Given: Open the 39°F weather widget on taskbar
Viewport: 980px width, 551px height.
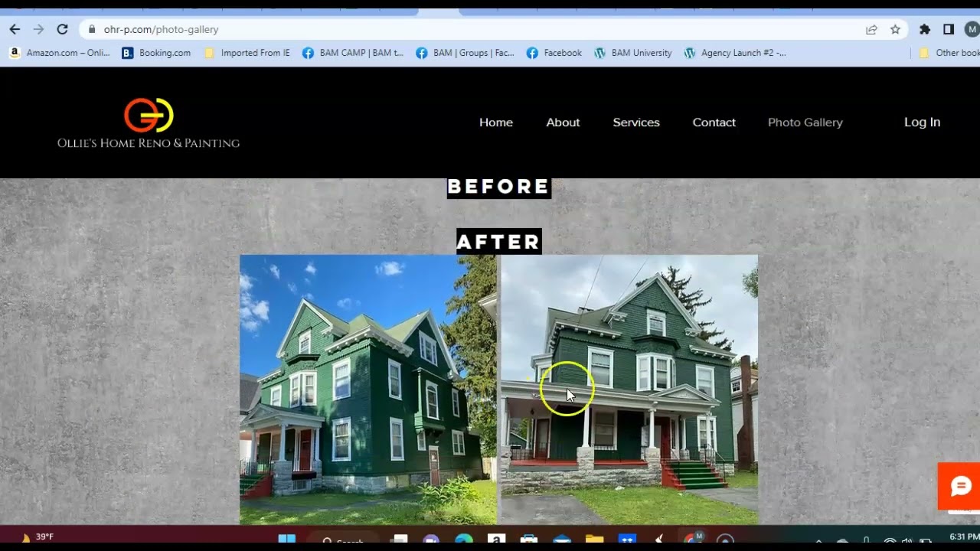Looking at the screenshot, I should coord(37,537).
